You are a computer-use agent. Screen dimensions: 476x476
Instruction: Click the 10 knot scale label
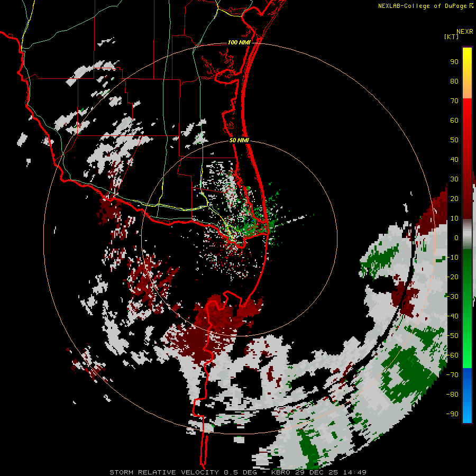454,218
